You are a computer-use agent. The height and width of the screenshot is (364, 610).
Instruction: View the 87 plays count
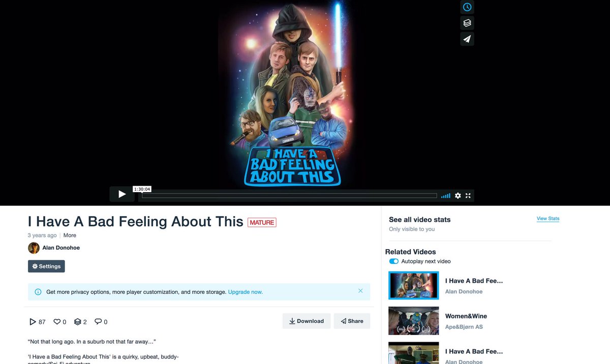point(38,322)
